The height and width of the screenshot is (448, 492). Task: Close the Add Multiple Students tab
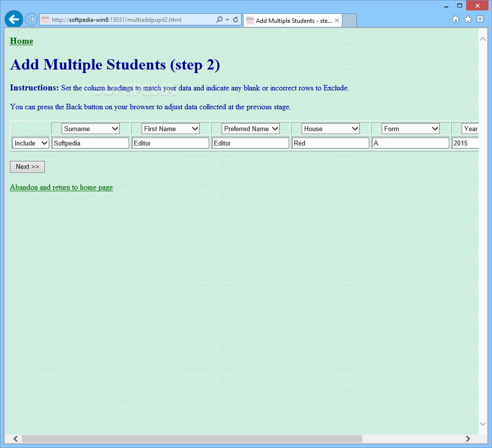337,20
